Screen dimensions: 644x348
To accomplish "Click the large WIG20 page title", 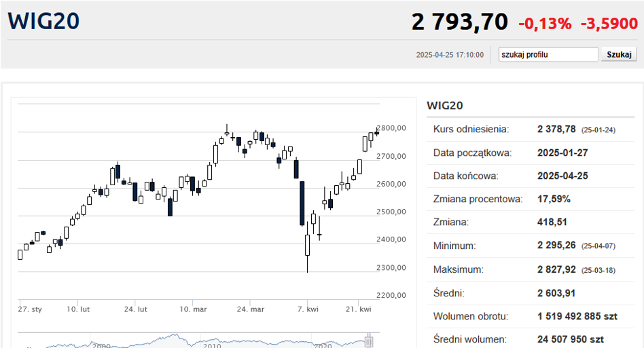I will coord(44,20).
